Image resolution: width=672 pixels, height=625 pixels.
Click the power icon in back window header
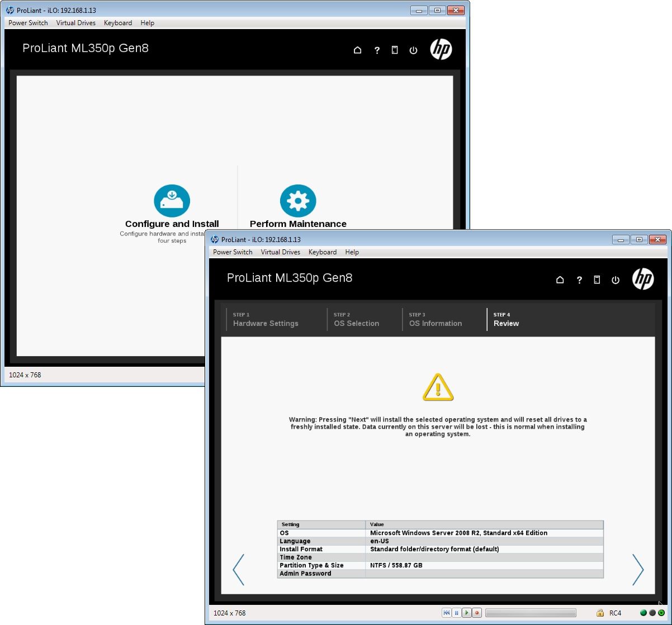[413, 50]
